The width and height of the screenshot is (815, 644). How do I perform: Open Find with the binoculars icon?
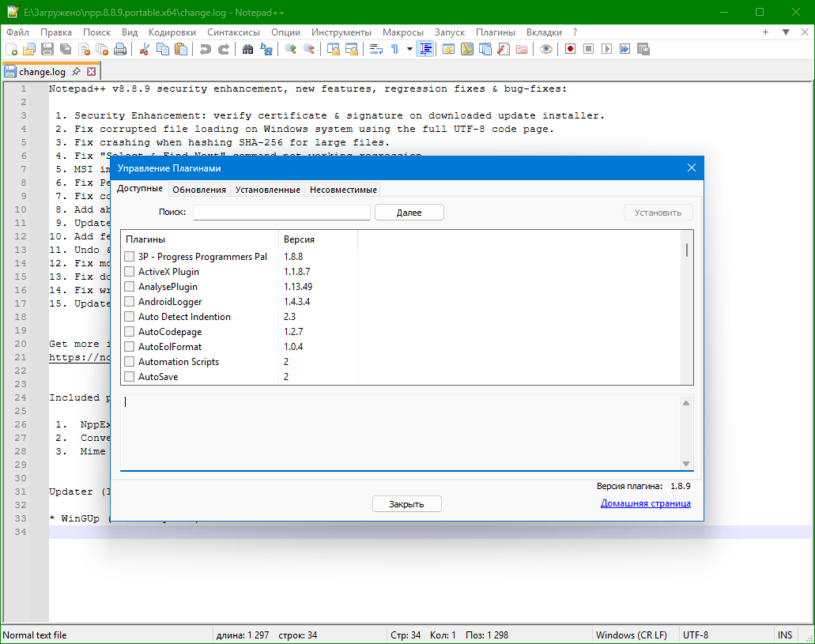247,49
